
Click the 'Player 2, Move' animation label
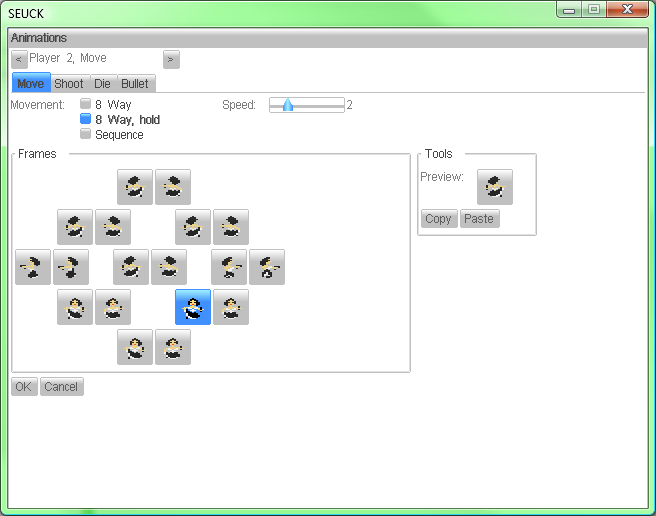click(68, 58)
